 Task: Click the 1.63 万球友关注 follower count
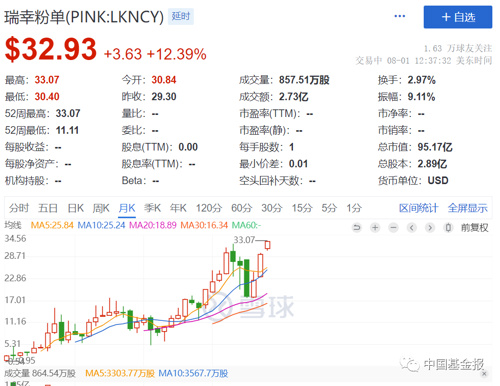(458, 48)
